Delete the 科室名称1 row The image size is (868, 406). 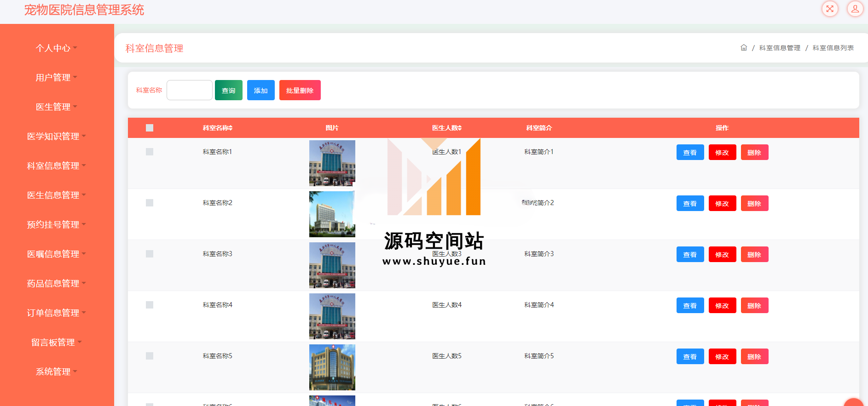pyautogui.click(x=755, y=152)
